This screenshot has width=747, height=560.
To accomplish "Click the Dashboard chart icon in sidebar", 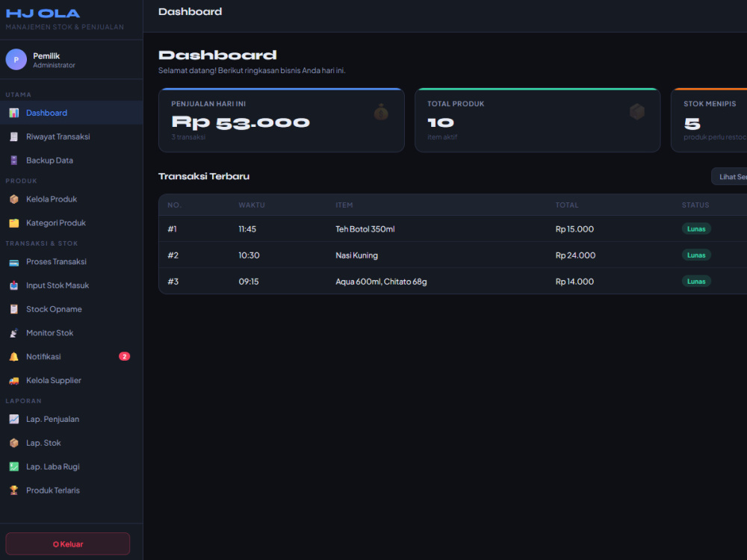I will (13, 113).
